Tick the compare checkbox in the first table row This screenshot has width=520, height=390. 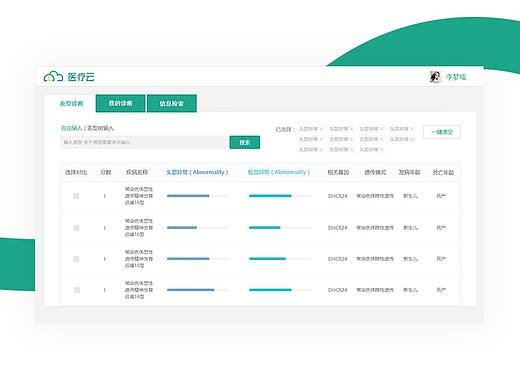tap(76, 196)
